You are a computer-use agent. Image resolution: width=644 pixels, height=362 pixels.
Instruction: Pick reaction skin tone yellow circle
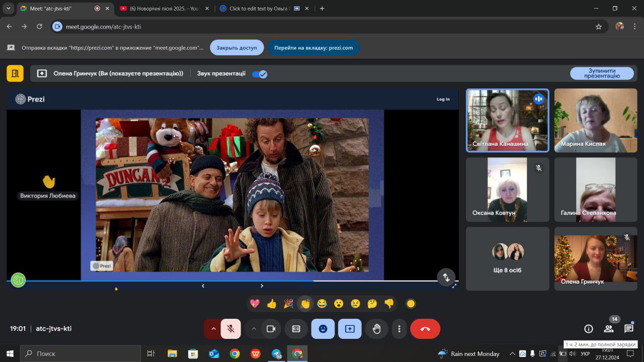coord(411,304)
